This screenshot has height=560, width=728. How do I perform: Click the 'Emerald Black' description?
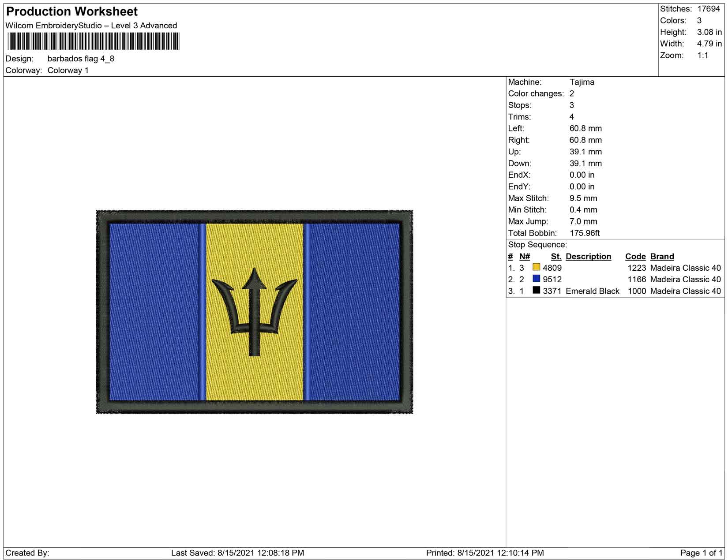[x=593, y=291]
